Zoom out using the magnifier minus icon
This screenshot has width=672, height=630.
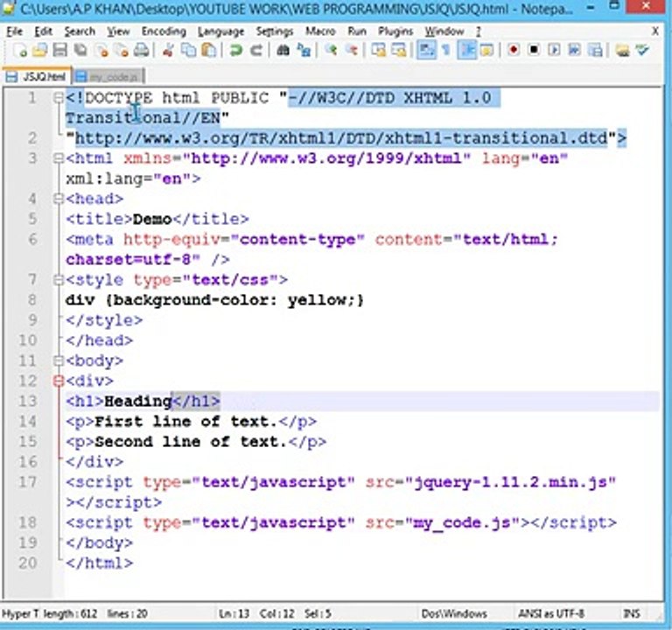coord(352,51)
